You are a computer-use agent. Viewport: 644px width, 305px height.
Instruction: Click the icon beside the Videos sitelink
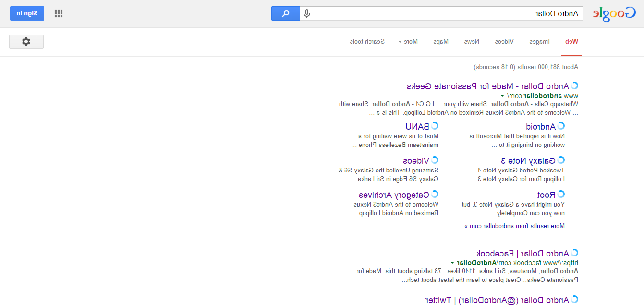(x=435, y=160)
